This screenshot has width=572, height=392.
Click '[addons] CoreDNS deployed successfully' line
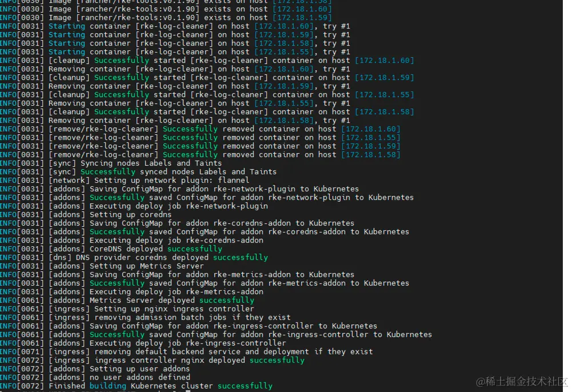click(111, 249)
